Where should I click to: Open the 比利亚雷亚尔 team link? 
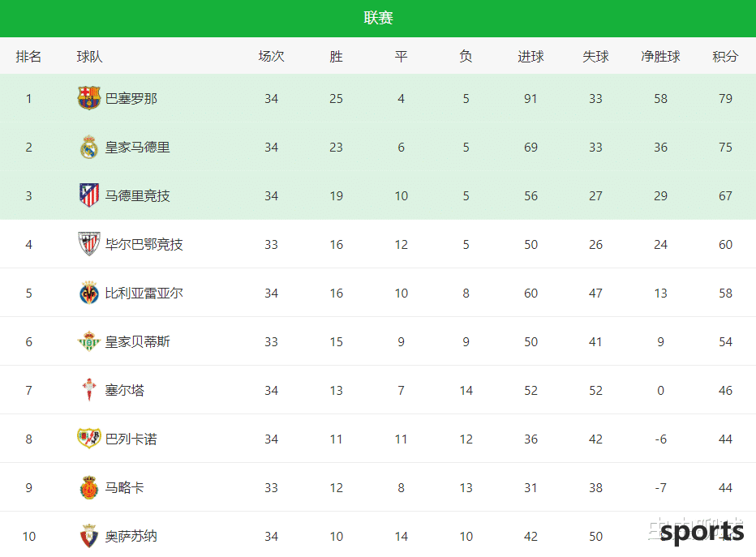(x=144, y=293)
